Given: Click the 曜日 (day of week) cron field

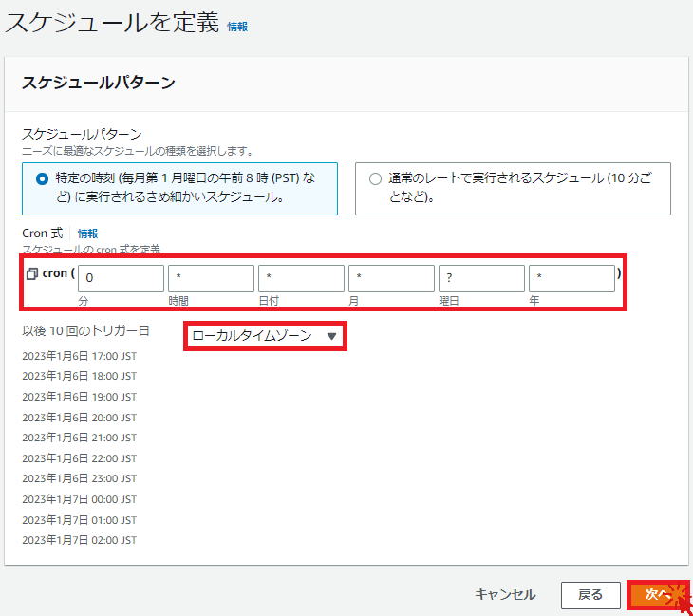Looking at the screenshot, I should [x=481, y=278].
